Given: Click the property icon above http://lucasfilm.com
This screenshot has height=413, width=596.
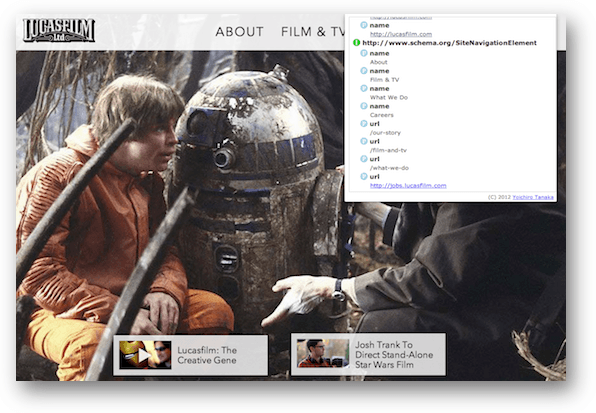Looking at the screenshot, I should [364, 25].
